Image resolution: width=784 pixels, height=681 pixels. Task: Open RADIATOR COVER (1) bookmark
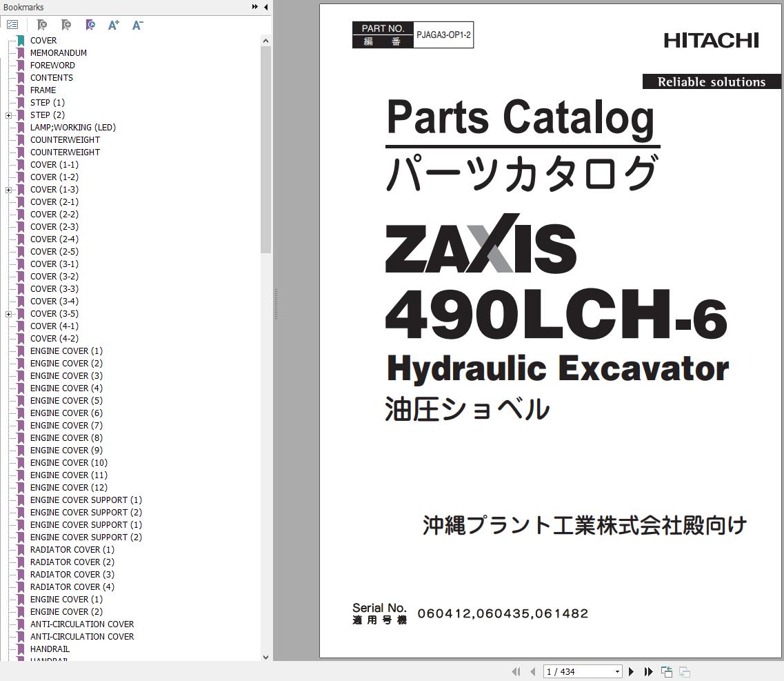coord(72,549)
